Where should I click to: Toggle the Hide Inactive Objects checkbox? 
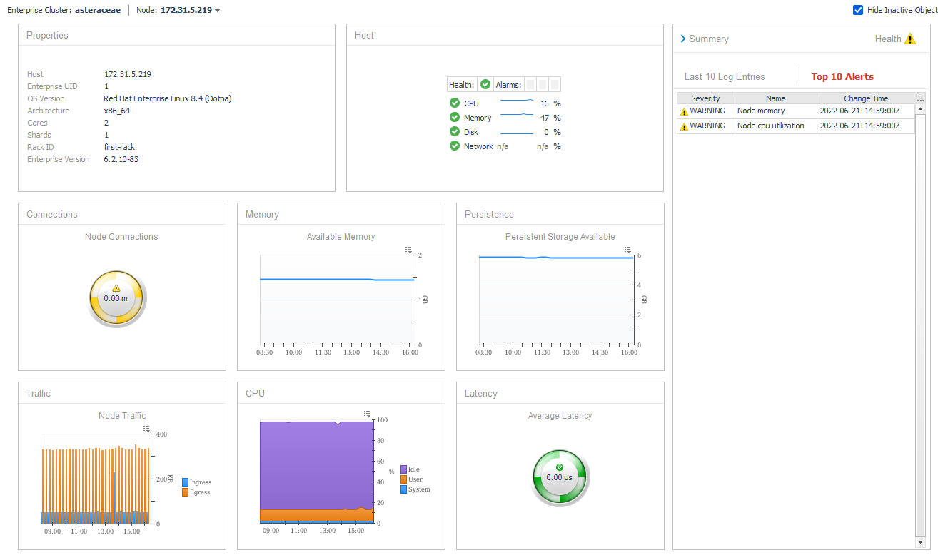click(x=858, y=10)
